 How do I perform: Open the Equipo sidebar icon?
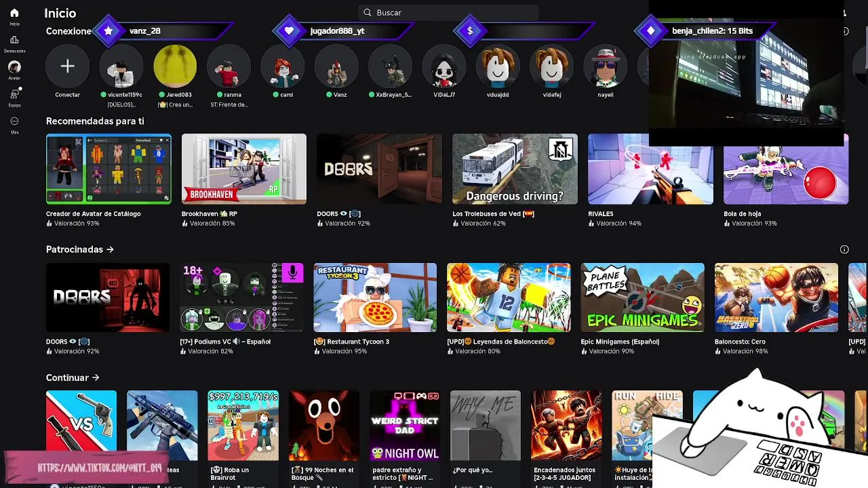click(14, 94)
